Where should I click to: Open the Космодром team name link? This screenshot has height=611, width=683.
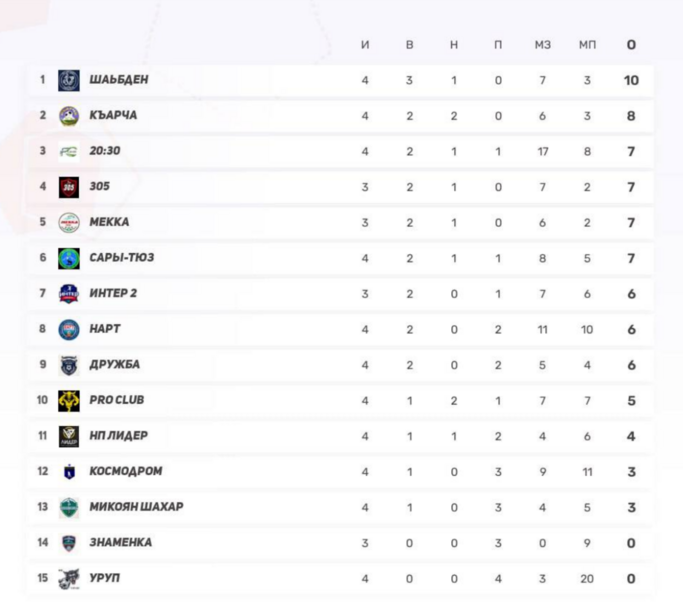125,471
